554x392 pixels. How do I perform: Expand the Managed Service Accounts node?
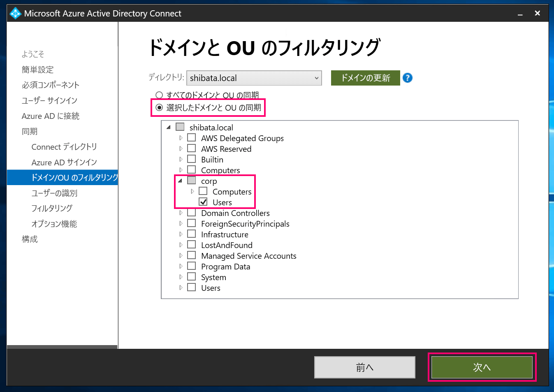[181, 255]
